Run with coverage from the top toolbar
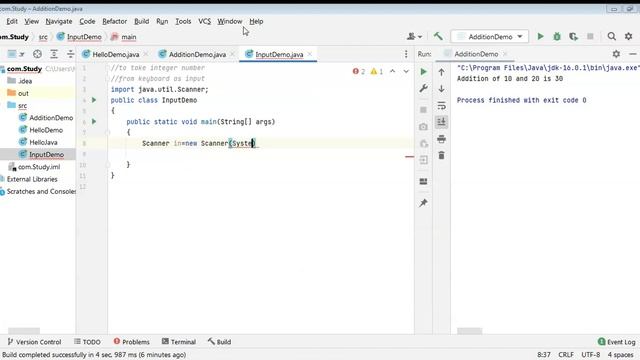Screen dimensions: 640x360 point(573,36)
